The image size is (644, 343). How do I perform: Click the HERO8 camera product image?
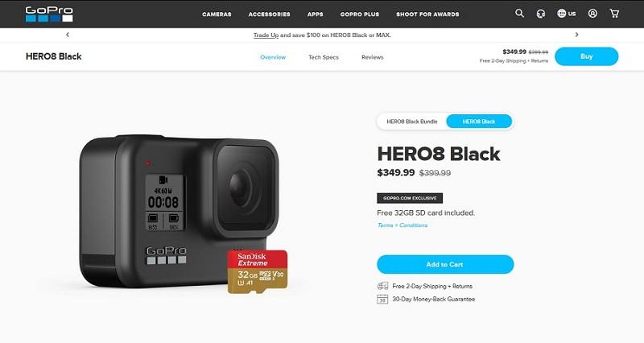pyautogui.click(x=180, y=212)
